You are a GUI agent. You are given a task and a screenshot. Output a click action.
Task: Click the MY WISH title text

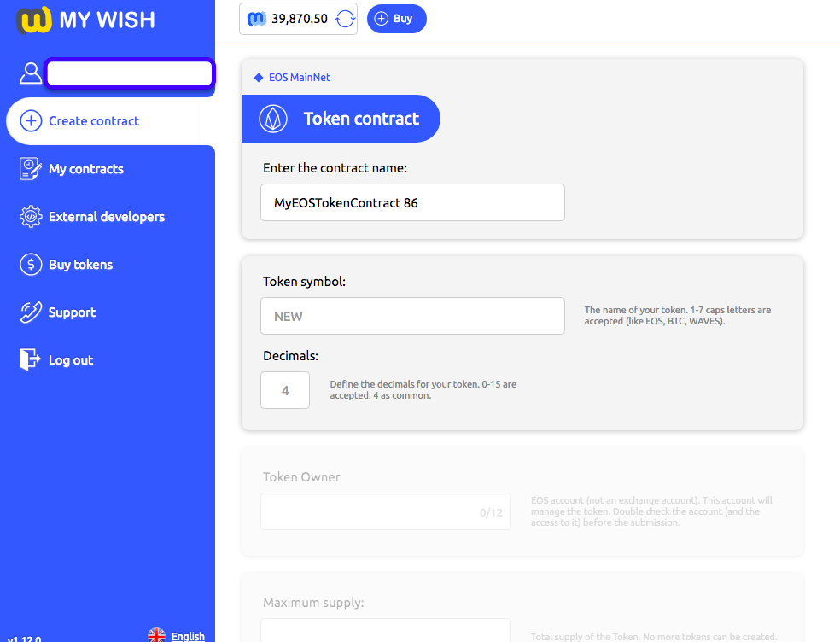[108, 20]
